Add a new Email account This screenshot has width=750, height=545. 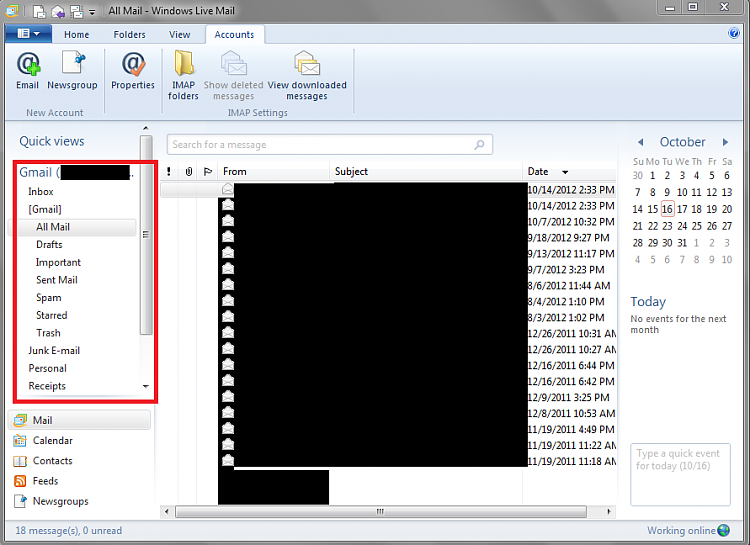coord(27,70)
